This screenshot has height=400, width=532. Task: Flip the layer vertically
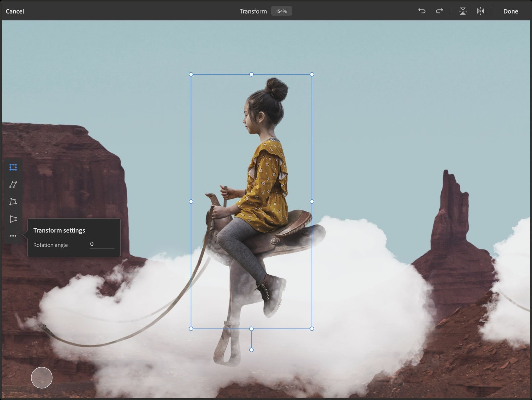pos(463,11)
